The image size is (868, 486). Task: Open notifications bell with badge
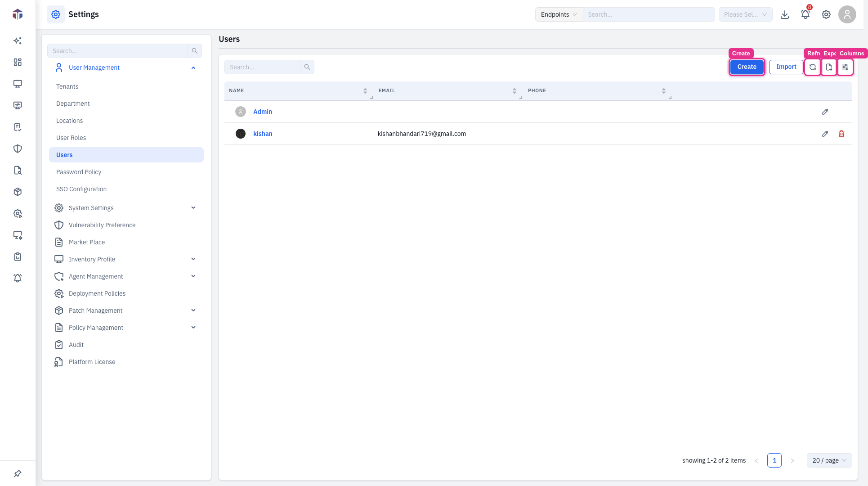[x=805, y=14]
